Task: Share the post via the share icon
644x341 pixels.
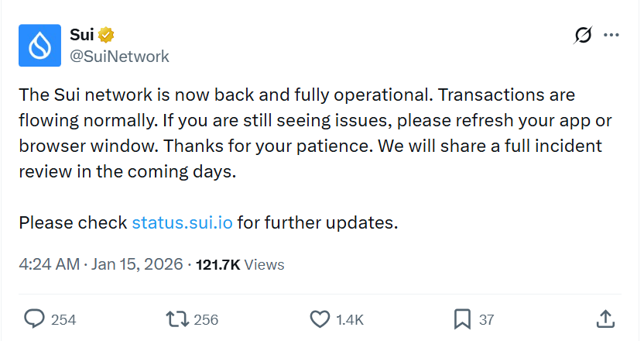Action: 606,319
